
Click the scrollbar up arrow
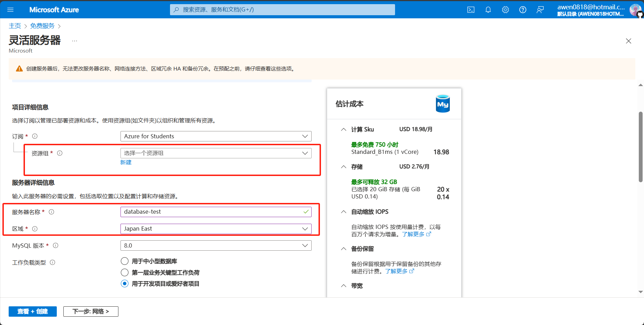tap(641, 85)
